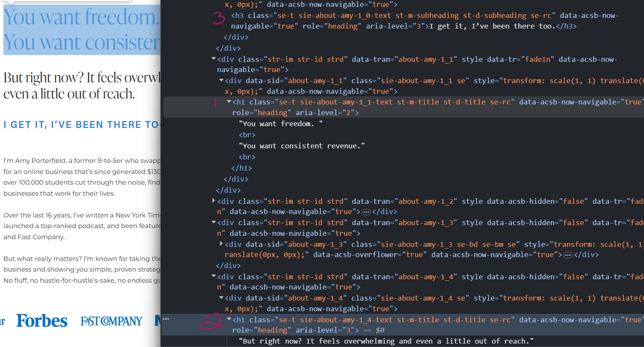Select the br tag after "You want freedom."
This screenshot has width=644, height=347.
click(247, 135)
